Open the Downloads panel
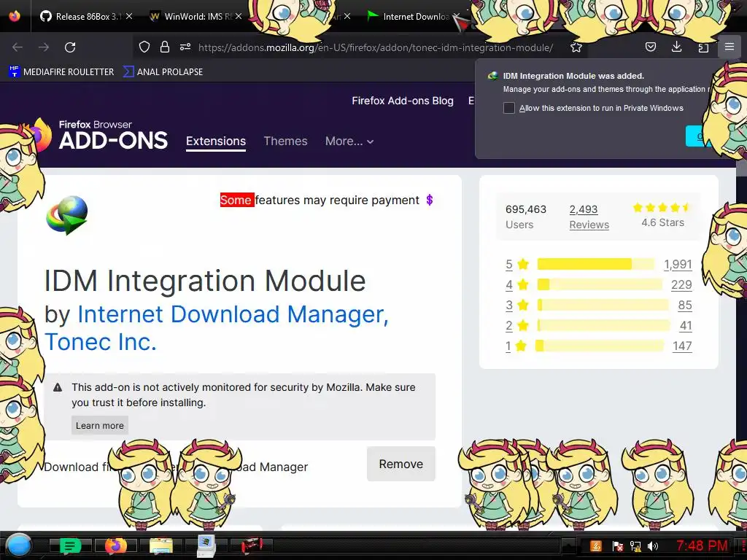The width and height of the screenshot is (747, 560). pyautogui.click(x=676, y=47)
